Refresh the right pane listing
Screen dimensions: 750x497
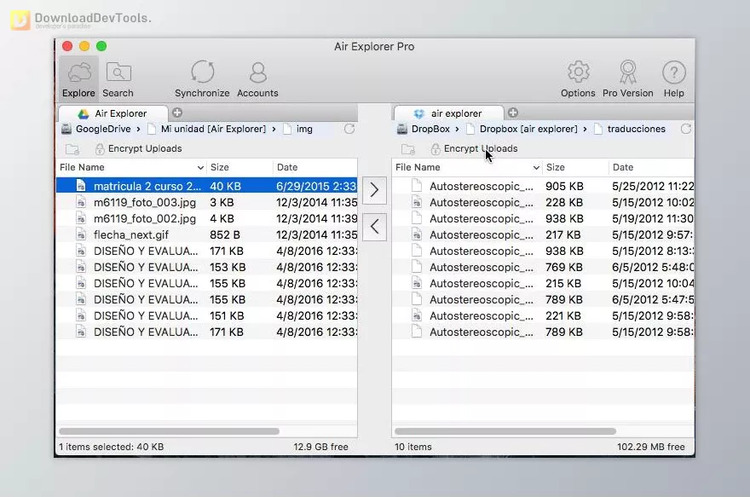(686, 129)
